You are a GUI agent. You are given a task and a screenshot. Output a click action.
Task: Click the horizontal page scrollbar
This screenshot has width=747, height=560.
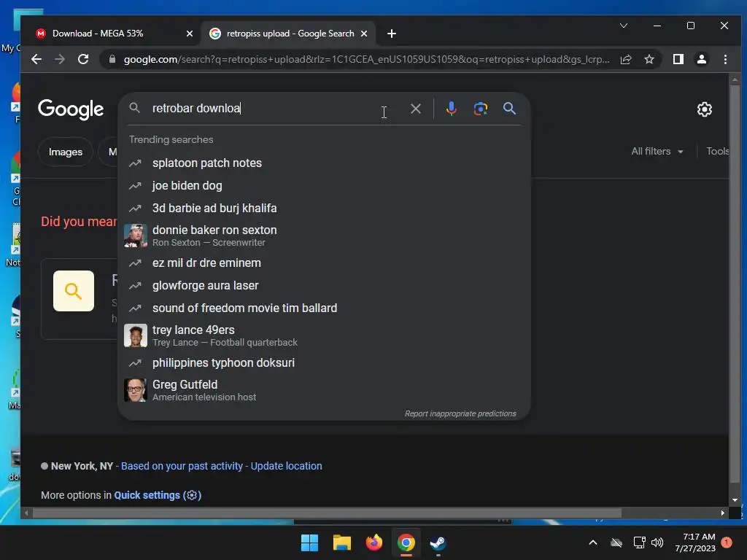[327, 513]
